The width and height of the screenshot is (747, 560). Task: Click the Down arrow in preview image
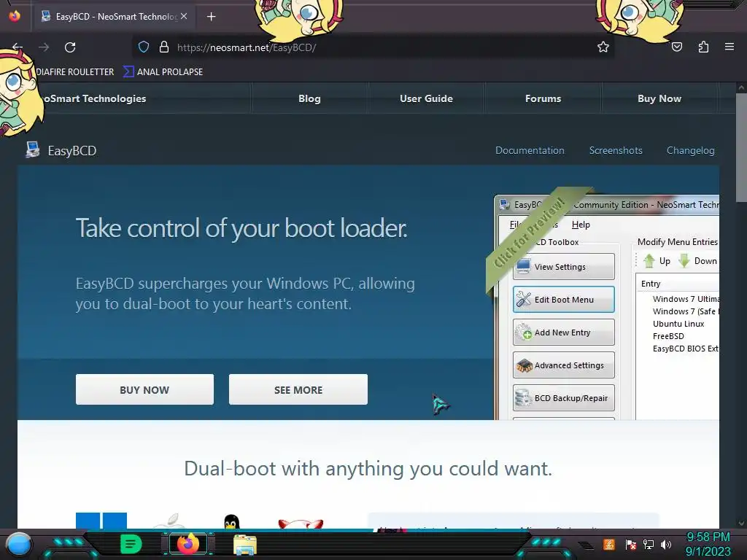(697, 261)
